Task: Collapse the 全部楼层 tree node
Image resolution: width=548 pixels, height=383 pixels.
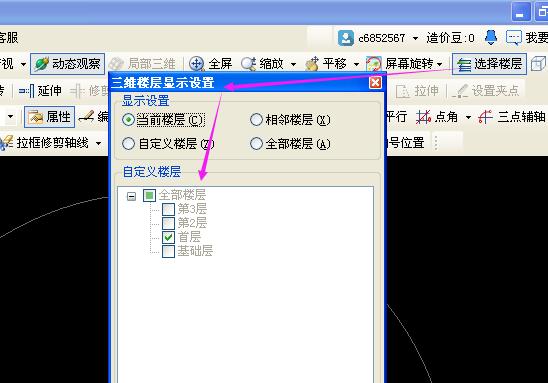Action: [x=131, y=197]
